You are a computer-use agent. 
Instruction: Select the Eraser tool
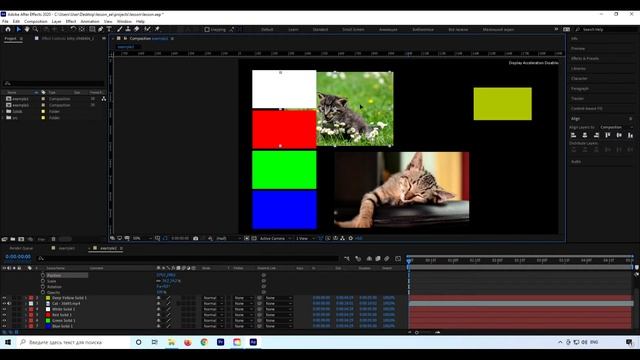point(137,29)
